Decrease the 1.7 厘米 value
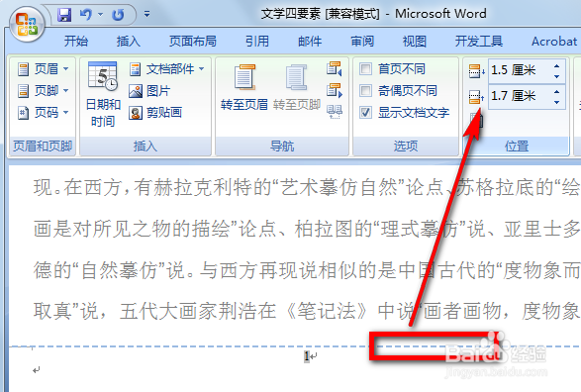Image resolution: width=581 pixels, height=392 pixels. pyautogui.click(x=556, y=102)
